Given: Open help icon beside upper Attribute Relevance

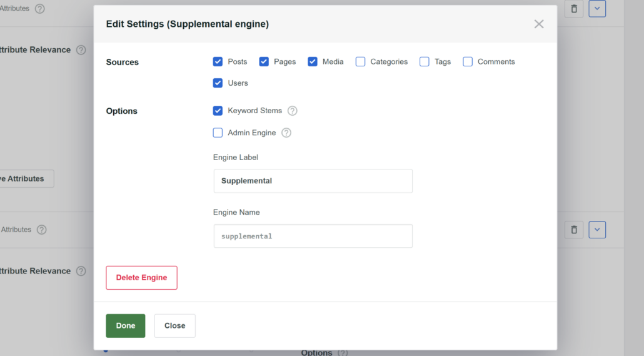Looking at the screenshot, I should (81, 50).
